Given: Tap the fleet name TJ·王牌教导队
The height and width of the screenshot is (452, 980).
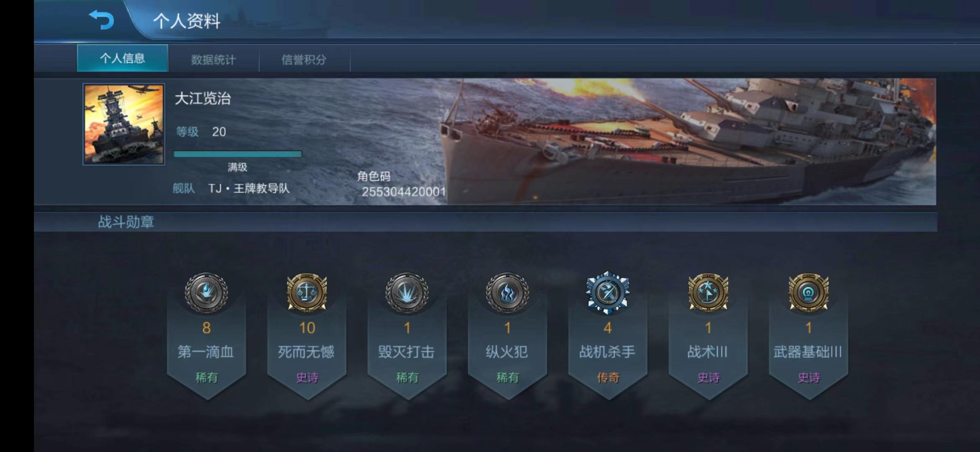Looking at the screenshot, I should point(249,188).
